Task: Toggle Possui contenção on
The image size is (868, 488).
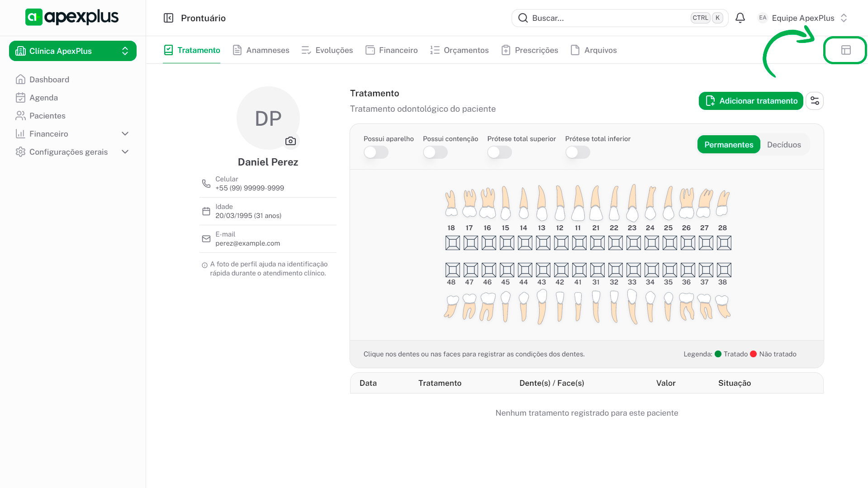Action: tap(435, 152)
